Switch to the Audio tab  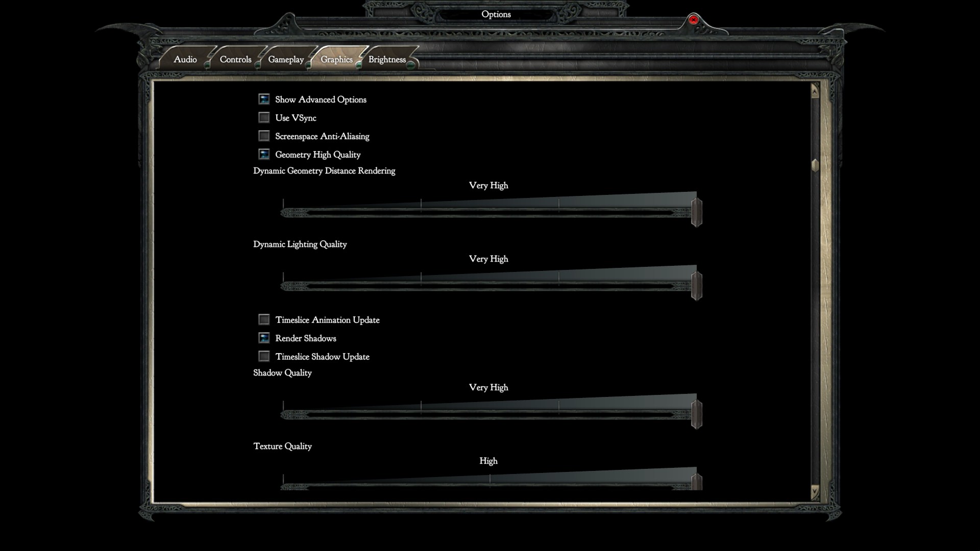(185, 60)
